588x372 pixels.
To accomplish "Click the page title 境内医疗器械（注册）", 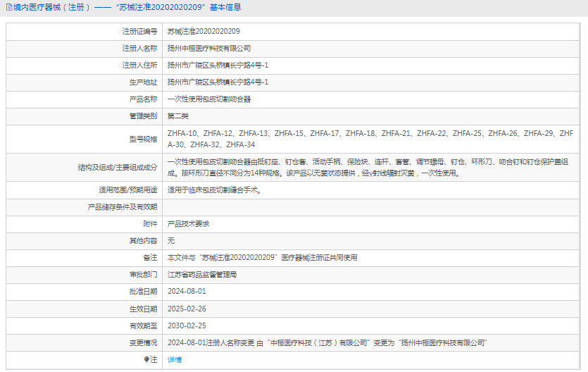I will pos(52,7).
